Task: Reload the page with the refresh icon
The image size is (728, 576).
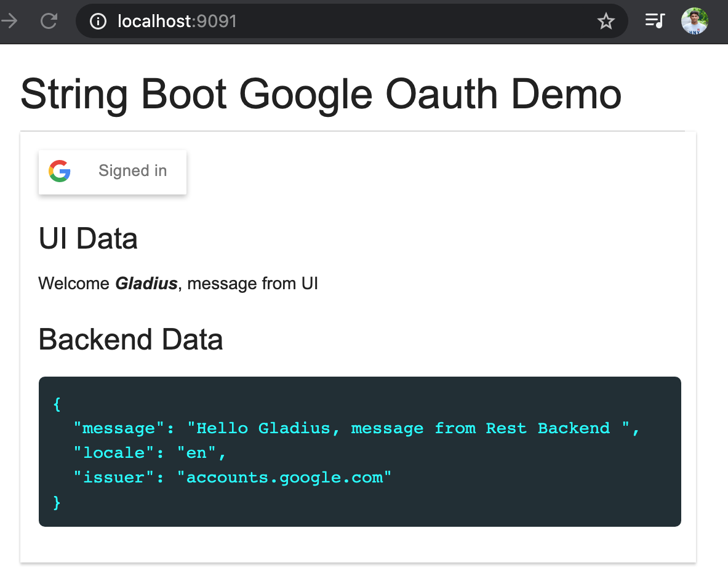Action: pos(49,21)
